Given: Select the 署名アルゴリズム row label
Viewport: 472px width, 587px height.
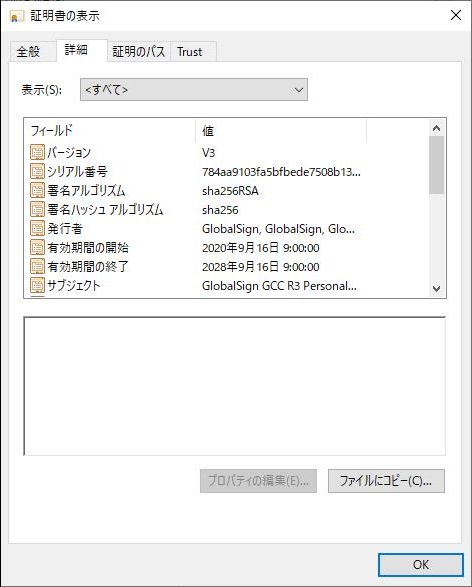Looking at the screenshot, I should click(x=86, y=191).
